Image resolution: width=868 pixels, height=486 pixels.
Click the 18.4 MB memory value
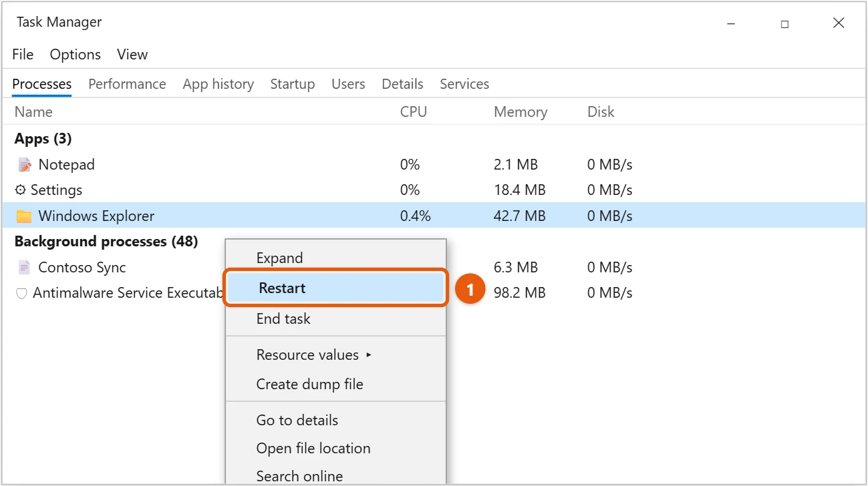pos(520,190)
